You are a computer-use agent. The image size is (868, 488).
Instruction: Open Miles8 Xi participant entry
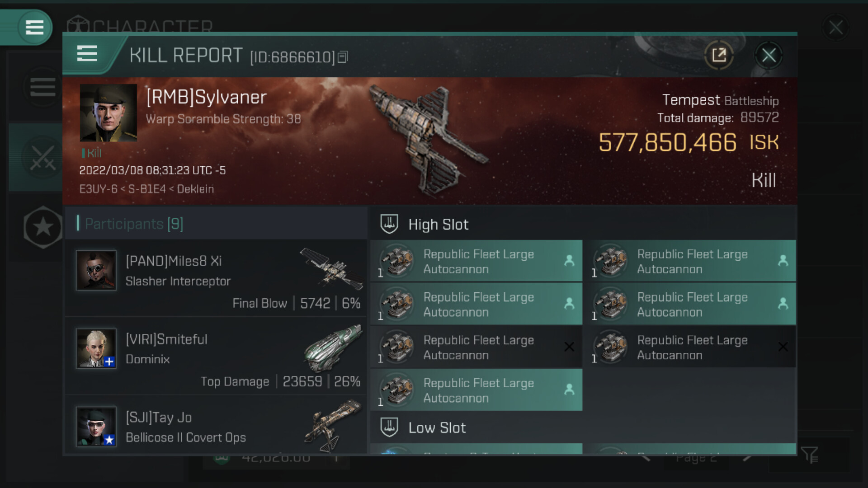[216, 278]
